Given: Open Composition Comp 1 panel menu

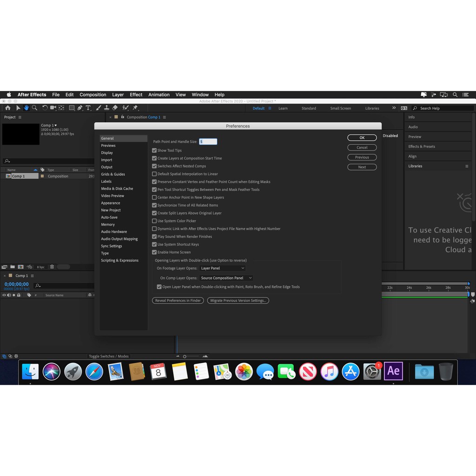Looking at the screenshot, I should pyautogui.click(x=164, y=117).
